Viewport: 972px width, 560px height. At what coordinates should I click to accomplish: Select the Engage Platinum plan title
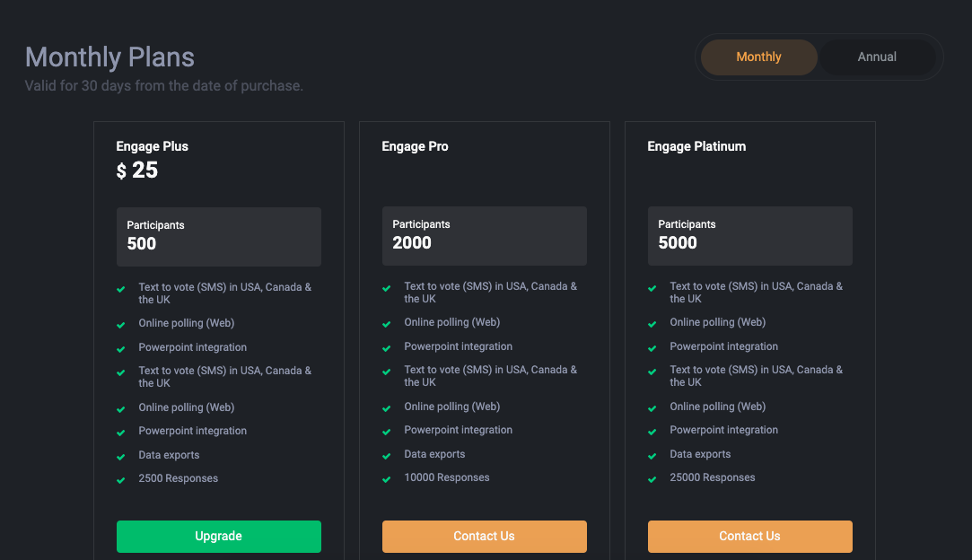[696, 146]
